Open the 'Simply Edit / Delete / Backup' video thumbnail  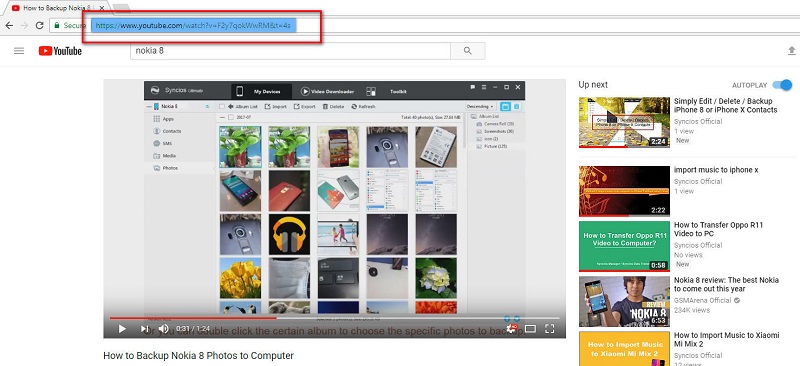coord(624,122)
